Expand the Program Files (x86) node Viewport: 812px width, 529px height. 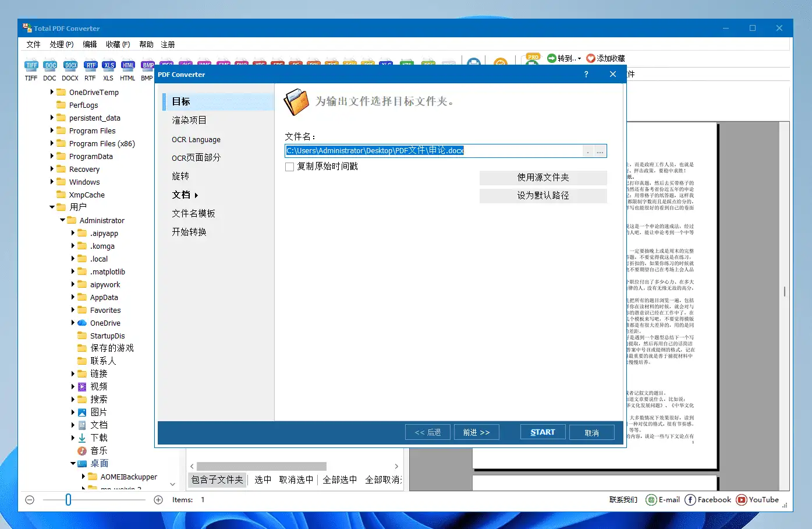(52, 143)
